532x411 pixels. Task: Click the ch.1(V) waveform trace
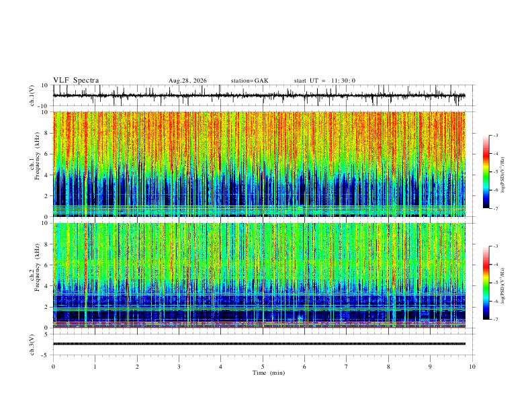[259, 95]
